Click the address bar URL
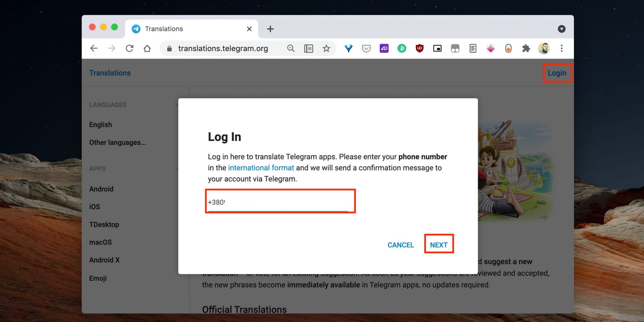The height and width of the screenshot is (322, 644). (x=223, y=48)
